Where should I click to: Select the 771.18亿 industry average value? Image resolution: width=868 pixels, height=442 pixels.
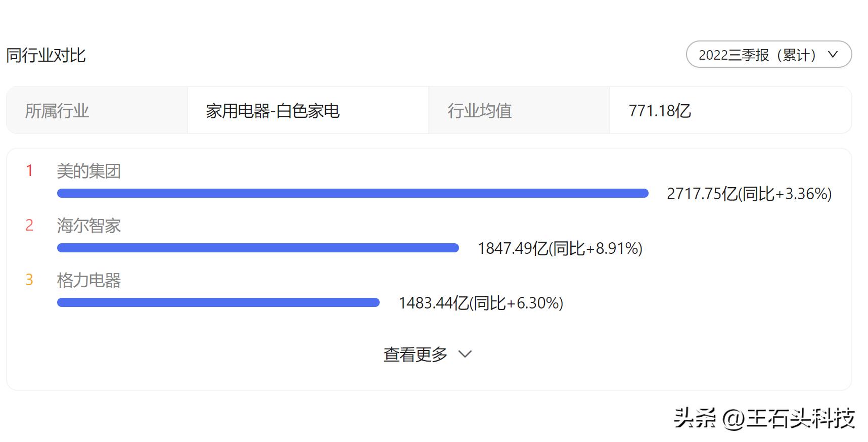(661, 111)
